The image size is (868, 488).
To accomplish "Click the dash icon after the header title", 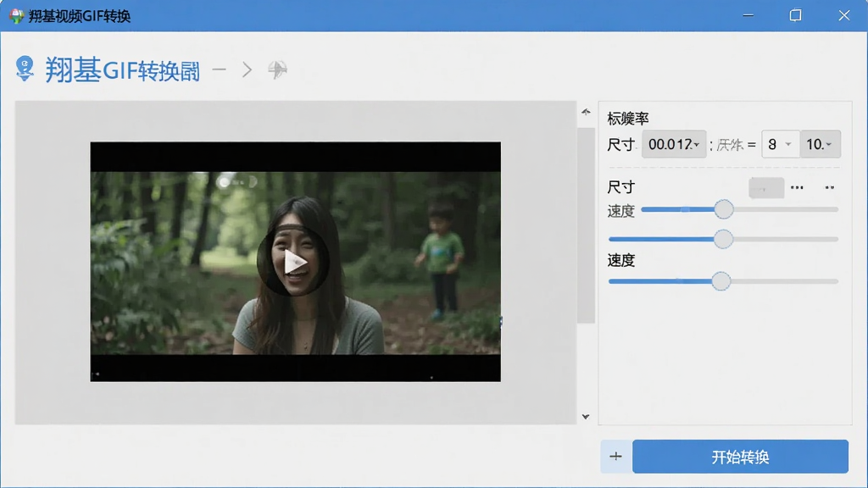I will [x=220, y=69].
